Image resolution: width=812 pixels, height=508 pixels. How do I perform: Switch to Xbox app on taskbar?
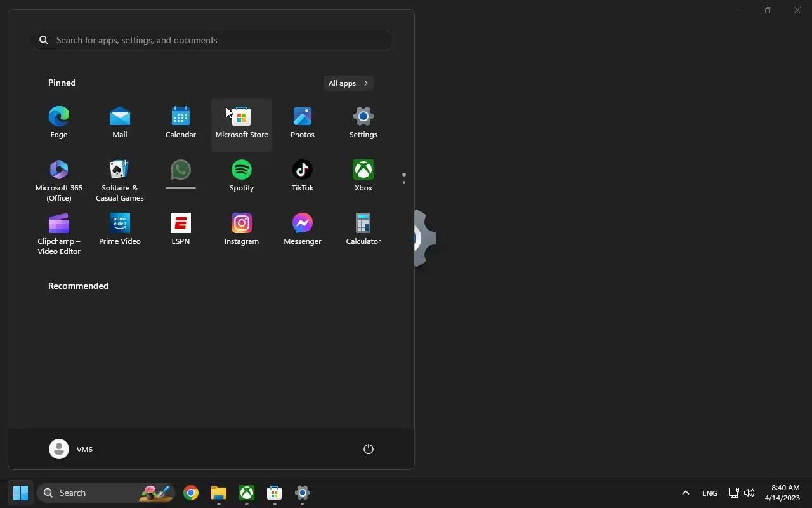[x=247, y=493]
